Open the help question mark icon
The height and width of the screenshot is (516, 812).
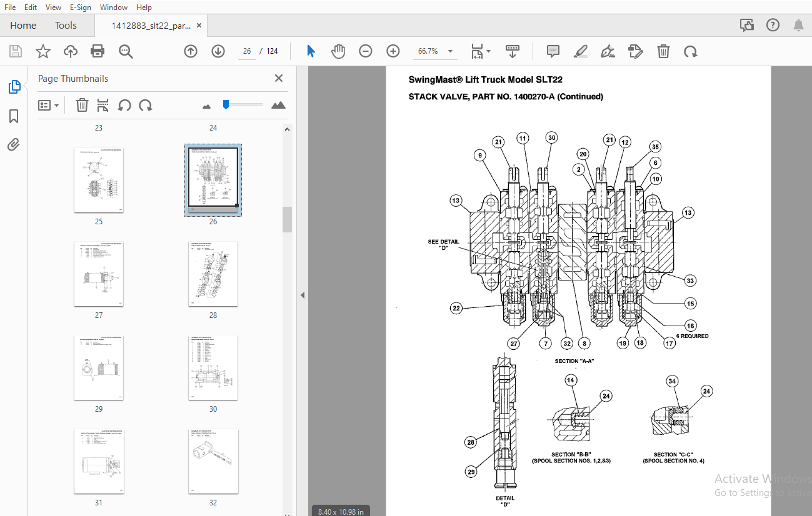pos(773,26)
